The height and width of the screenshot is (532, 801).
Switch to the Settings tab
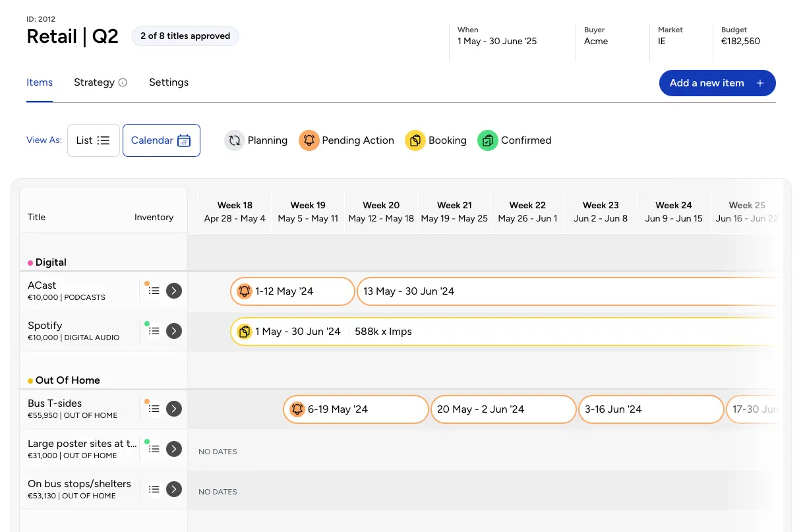[169, 82]
